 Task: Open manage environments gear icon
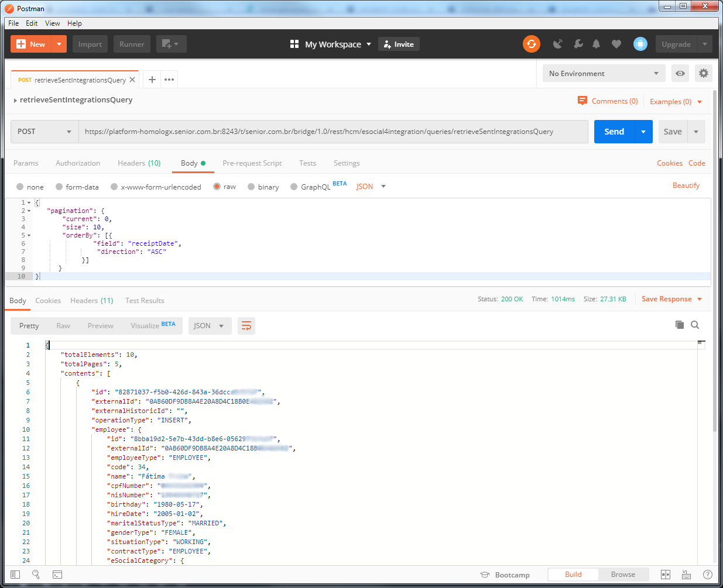(703, 73)
